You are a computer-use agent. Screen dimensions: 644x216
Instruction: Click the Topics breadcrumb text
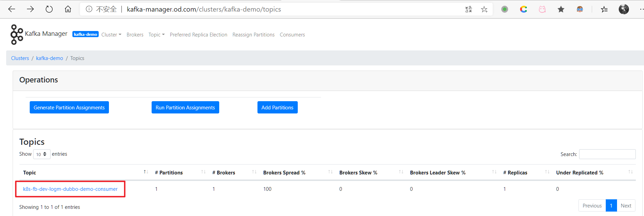[x=77, y=58]
